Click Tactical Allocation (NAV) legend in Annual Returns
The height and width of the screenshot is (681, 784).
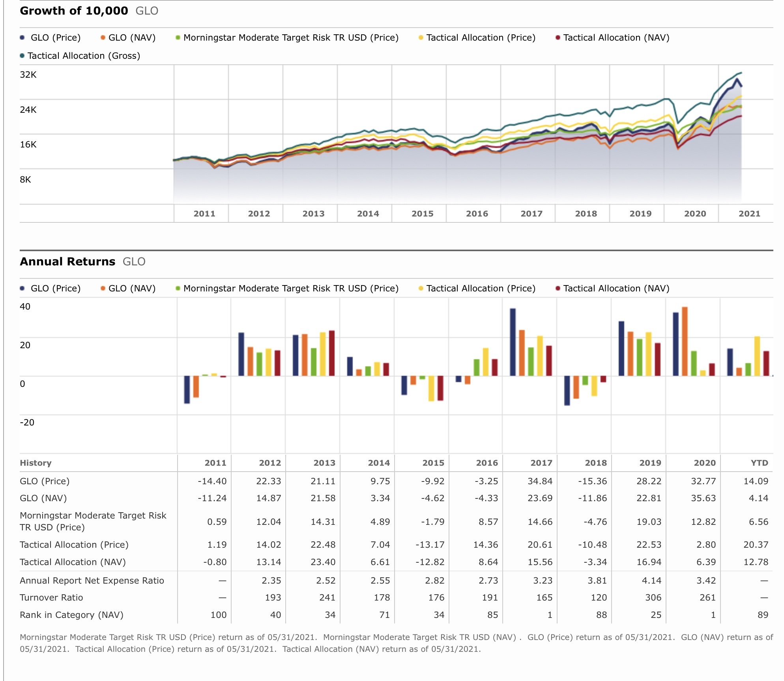tap(616, 288)
